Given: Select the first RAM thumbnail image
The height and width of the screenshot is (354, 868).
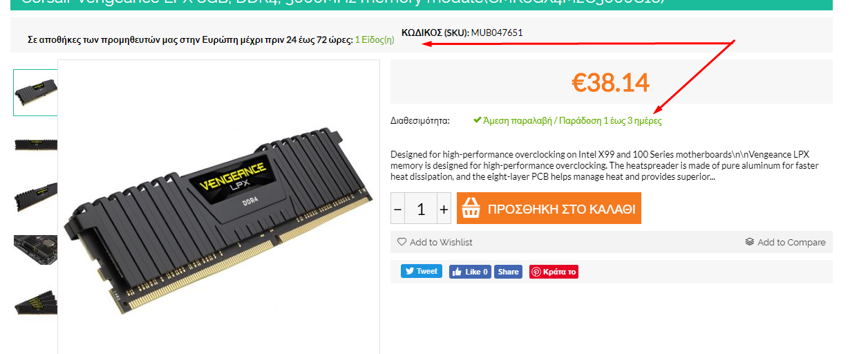Looking at the screenshot, I should [x=35, y=93].
